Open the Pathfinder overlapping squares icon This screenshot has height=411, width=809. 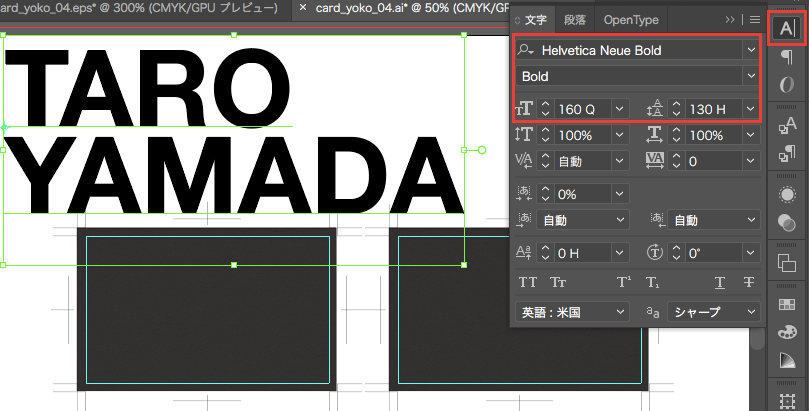pyautogui.click(x=787, y=262)
